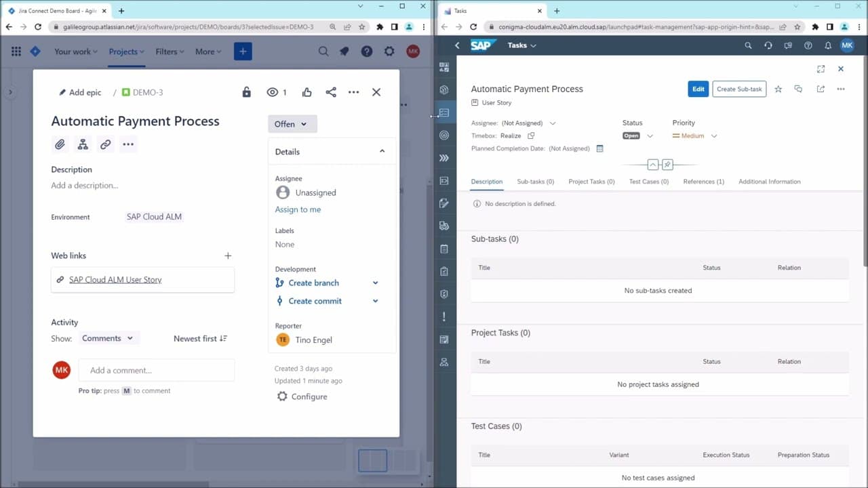
Task: Click the Configure button in Jira
Action: point(302,396)
